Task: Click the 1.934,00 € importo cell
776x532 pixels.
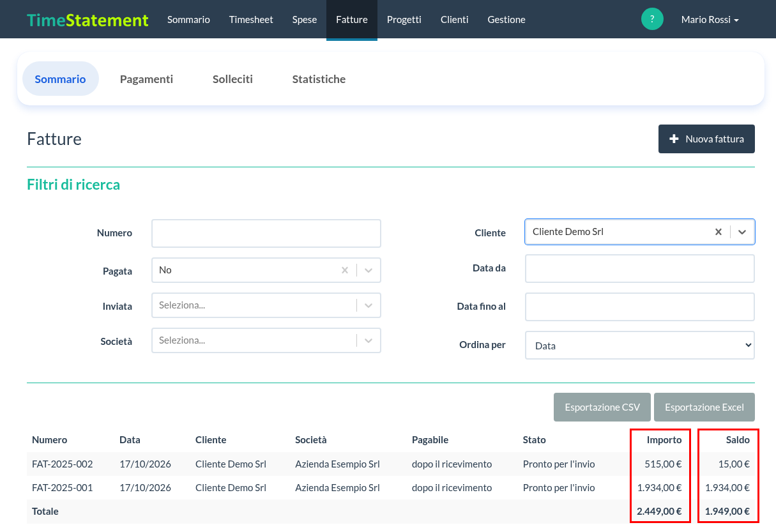Action: click(x=660, y=488)
